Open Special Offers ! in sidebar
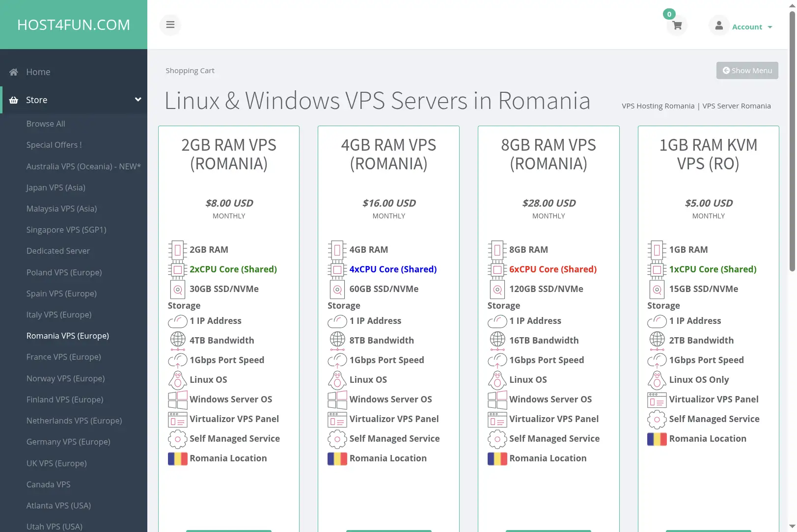Image resolution: width=797 pixels, height=532 pixels. 54,145
